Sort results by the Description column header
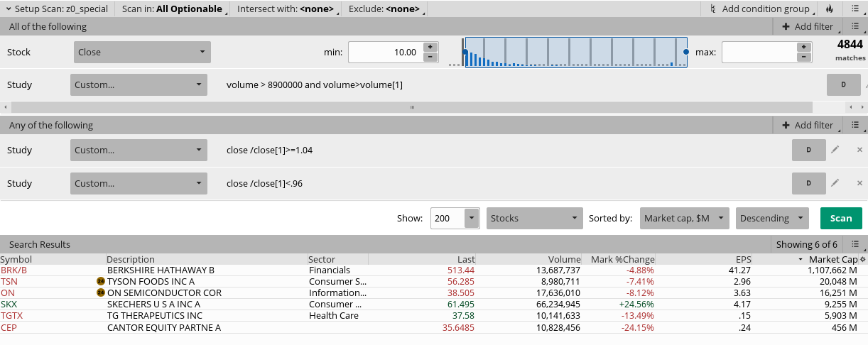The image size is (868, 345). pyautogui.click(x=131, y=260)
